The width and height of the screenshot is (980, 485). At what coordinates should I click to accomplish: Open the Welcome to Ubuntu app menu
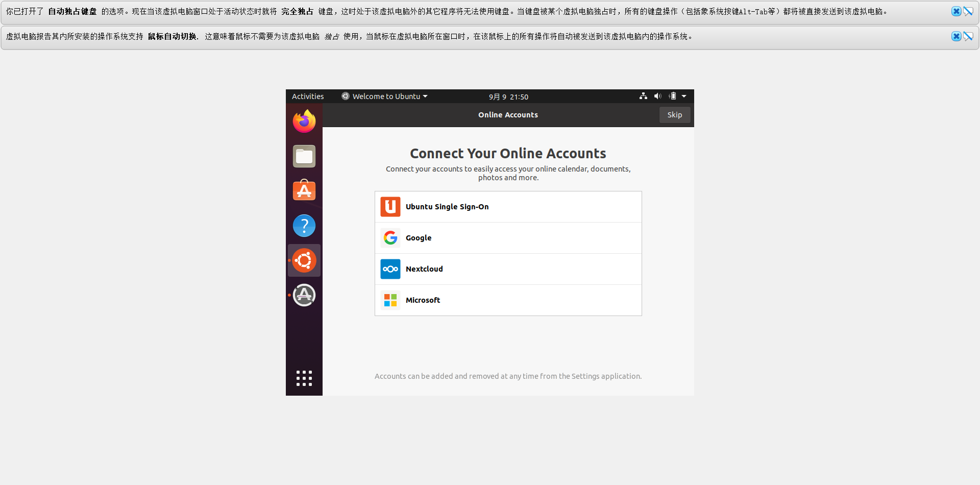click(384, 96)
